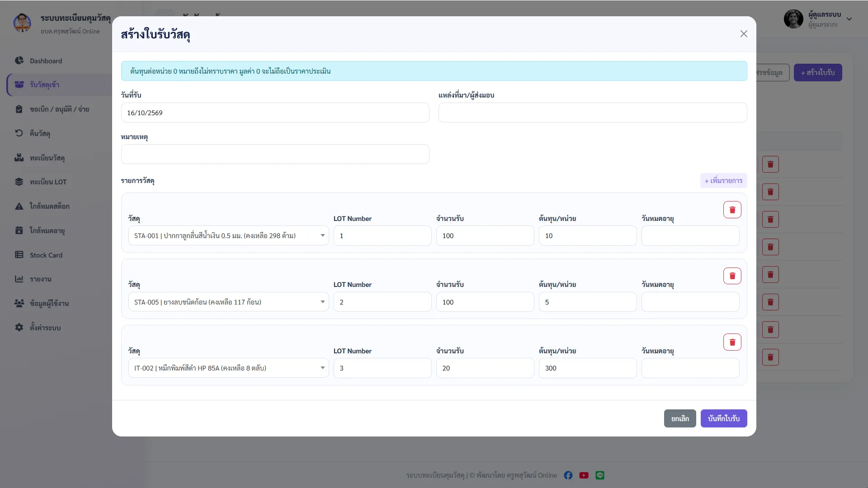
Task: Go to คืนวัสดุ page
Action: tap(40, 133)
